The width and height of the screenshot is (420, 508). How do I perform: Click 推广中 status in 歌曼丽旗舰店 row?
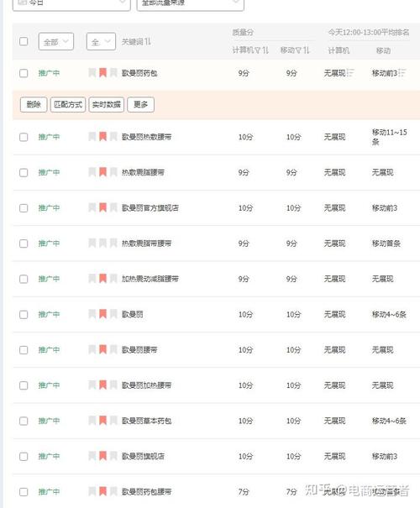pyautogui.click(x=49, y=456)
